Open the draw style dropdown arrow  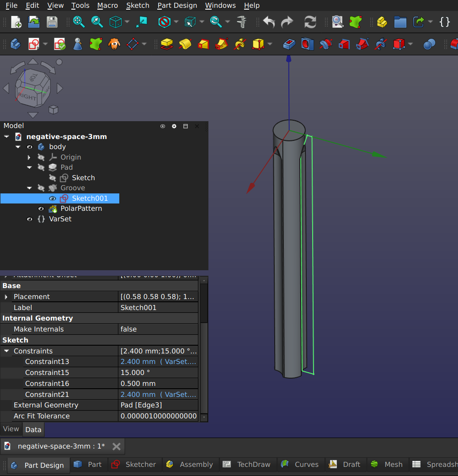(x=176, y=22)
